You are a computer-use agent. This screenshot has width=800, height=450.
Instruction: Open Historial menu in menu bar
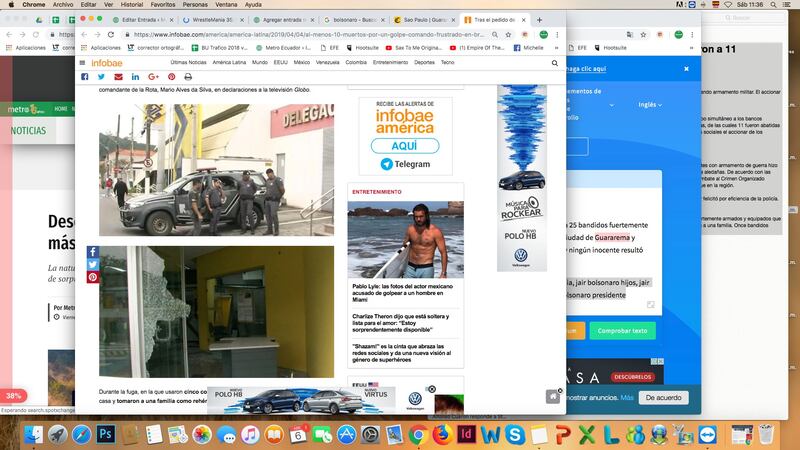132,5
